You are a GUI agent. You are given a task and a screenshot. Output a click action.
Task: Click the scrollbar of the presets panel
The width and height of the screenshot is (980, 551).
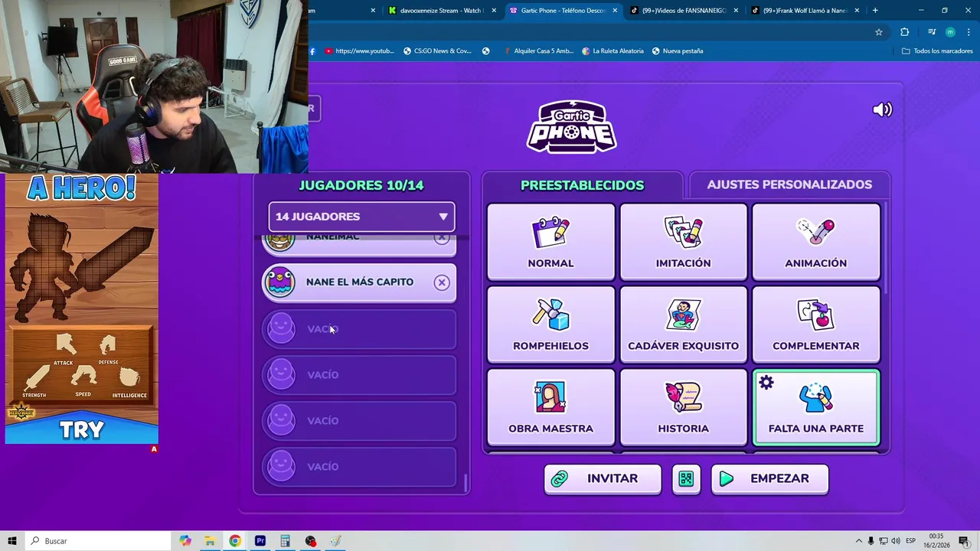click(x=887, y=249)
